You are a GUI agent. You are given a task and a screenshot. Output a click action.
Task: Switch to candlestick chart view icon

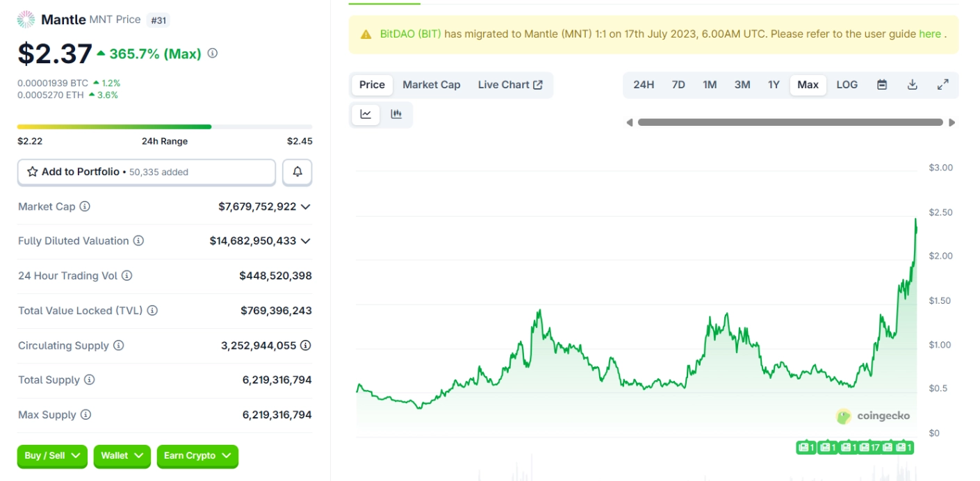[396, 115]
